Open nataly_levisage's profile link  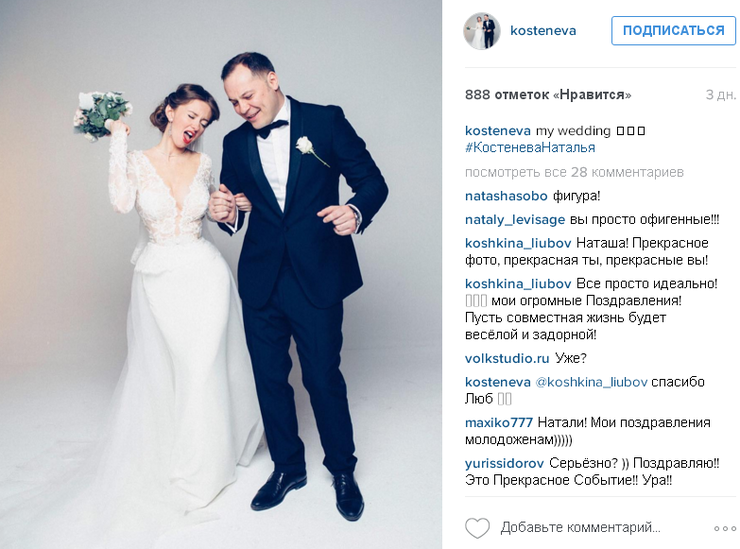click(515, 220)
